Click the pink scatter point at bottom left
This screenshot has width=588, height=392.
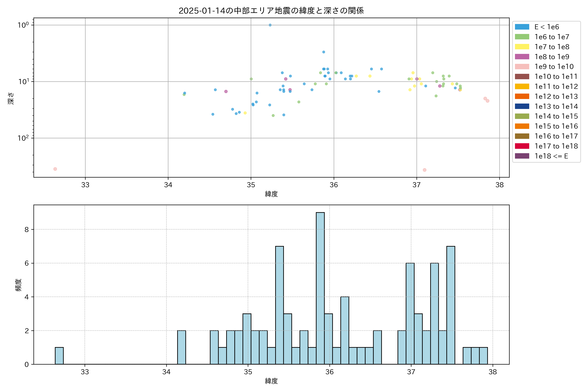(x=55, y=169)
